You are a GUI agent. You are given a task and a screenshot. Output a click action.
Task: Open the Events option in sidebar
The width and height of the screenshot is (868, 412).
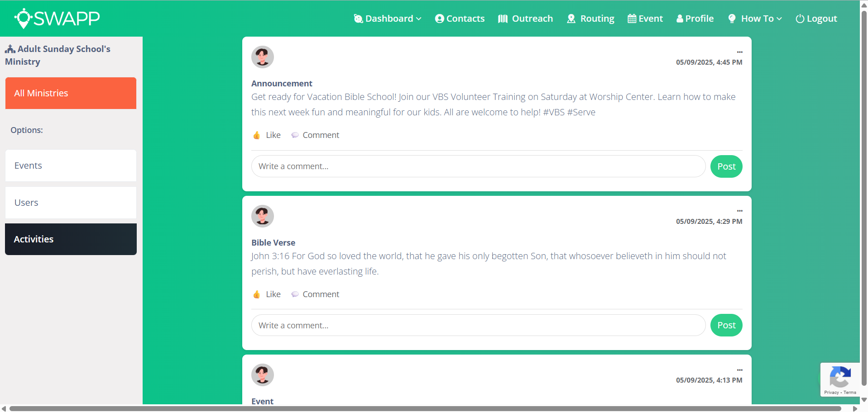(x=71, y=166)
